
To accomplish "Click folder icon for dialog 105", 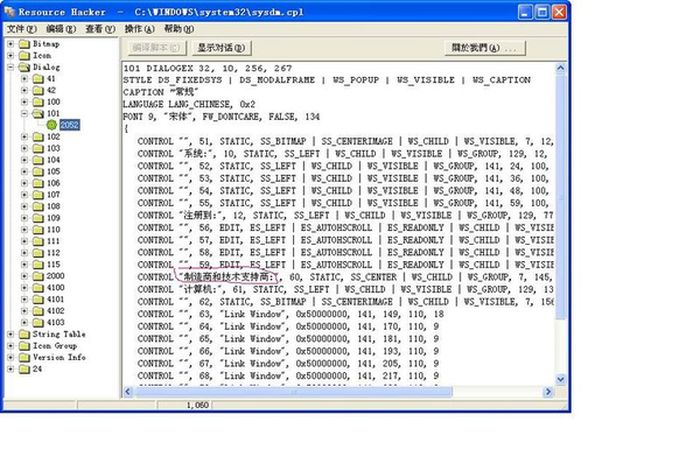I will [x=38, y=171].
